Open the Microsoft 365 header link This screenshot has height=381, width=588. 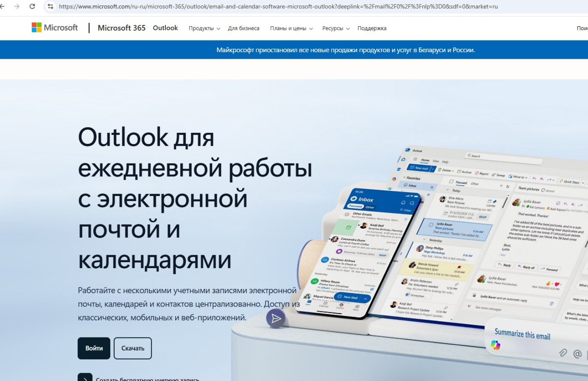pyautogui.click(x=122, y=28)
